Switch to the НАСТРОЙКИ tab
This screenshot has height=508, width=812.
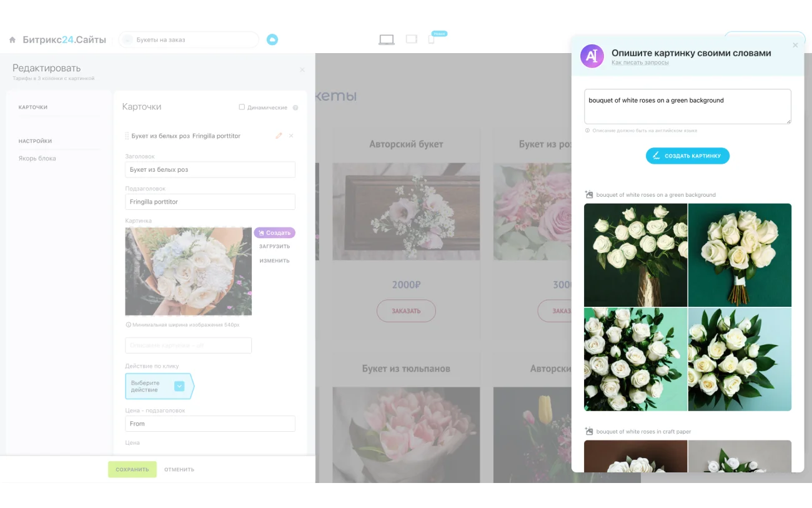(x=35, y=141)
